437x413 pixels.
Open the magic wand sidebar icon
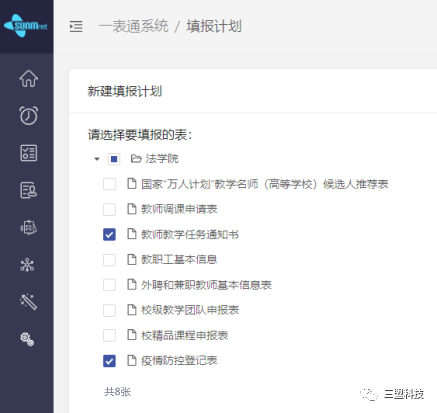tap(28, 302)
